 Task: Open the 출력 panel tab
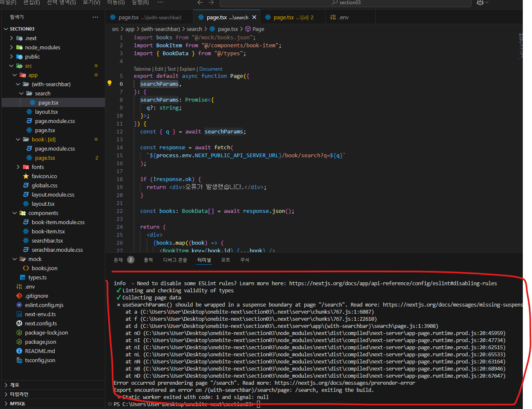coord(148,260)
